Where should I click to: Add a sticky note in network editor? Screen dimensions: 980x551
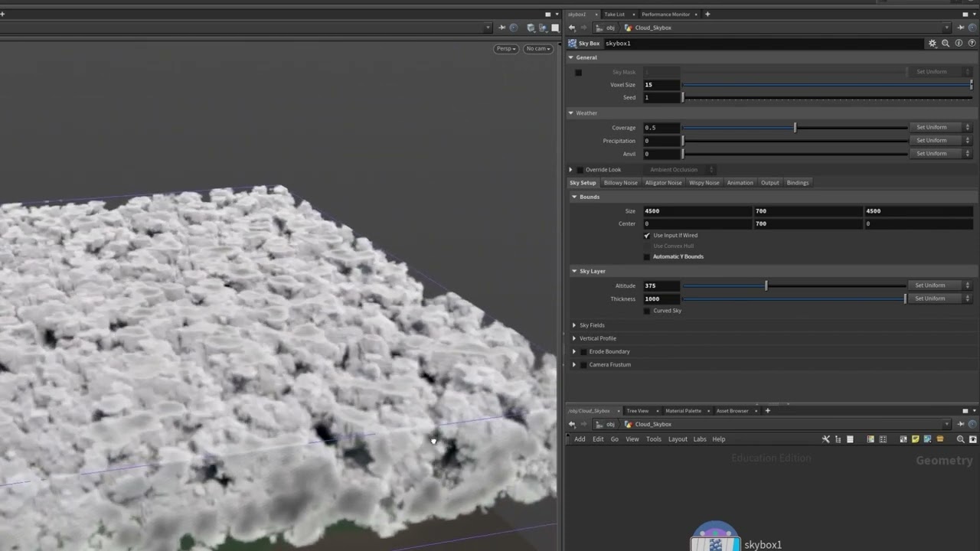(x=915, y=439)
